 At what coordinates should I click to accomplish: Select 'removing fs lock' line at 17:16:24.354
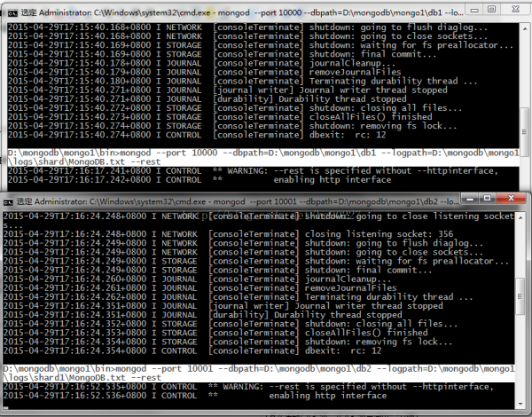(228, 342)
